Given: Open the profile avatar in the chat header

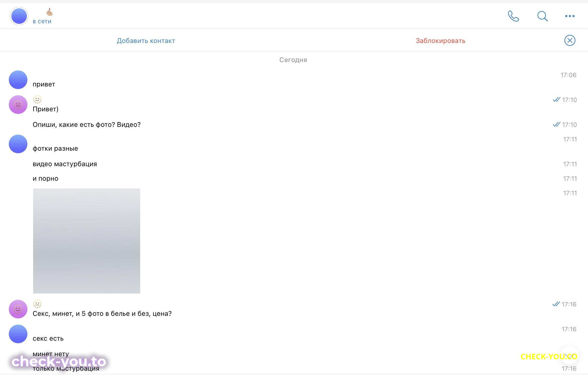Looking at the screenshot, I should click(x=19, y=16).
